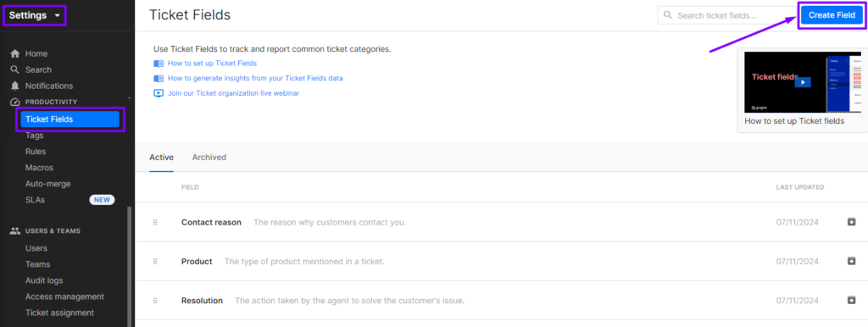Image resolution: width=868 pixels, height=327 pixels.
Task: Click the Users & Teams people icon
Action: coord(15,230)
